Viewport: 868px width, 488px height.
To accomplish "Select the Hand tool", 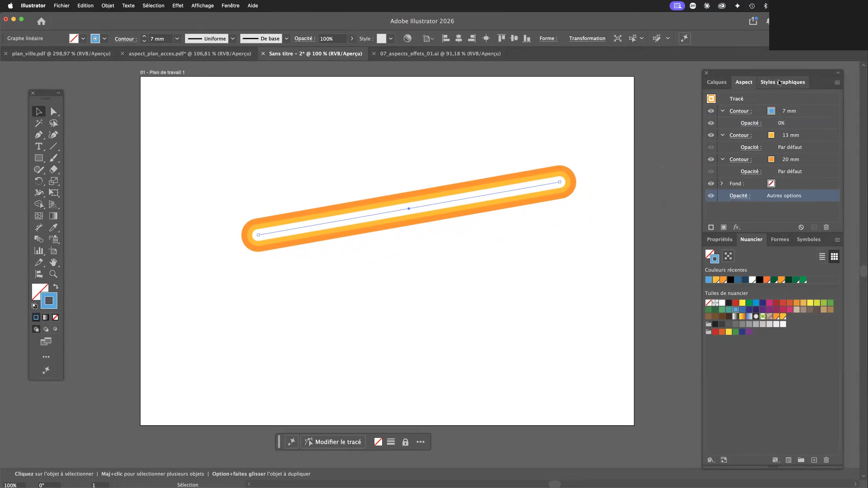I will [53, 263].
